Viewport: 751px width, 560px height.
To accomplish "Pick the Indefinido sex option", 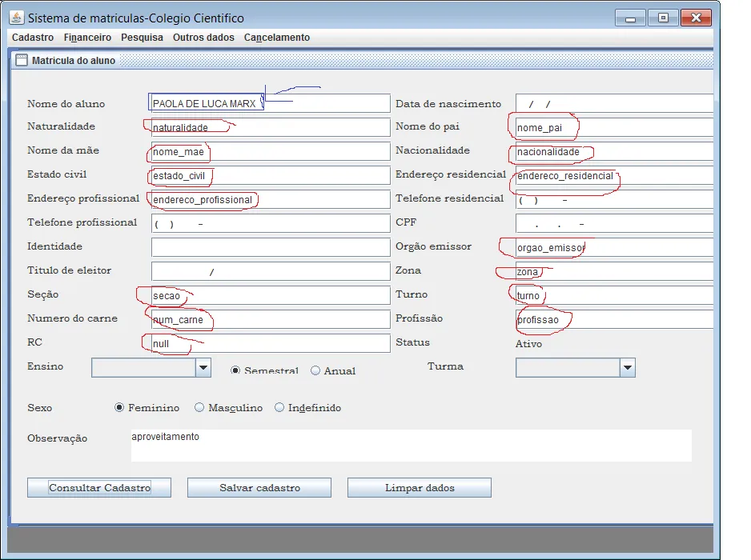I will tap(279, 407).
